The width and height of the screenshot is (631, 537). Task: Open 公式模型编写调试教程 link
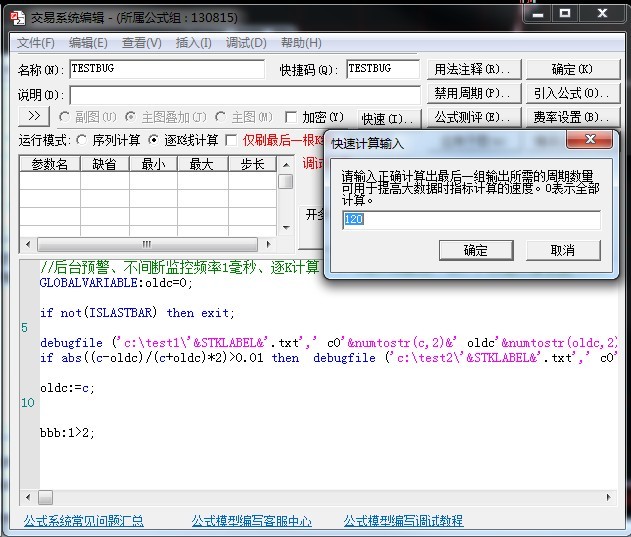tap(403, 521)
